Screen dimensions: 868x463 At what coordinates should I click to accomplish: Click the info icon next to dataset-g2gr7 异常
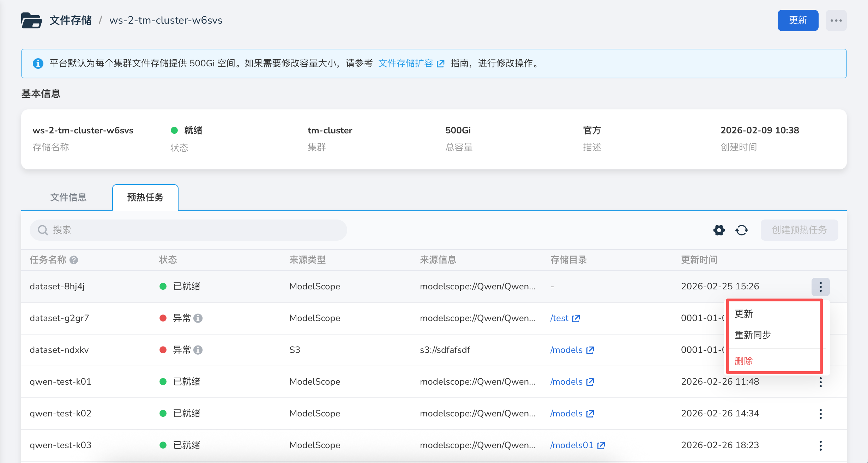(198, 318)
